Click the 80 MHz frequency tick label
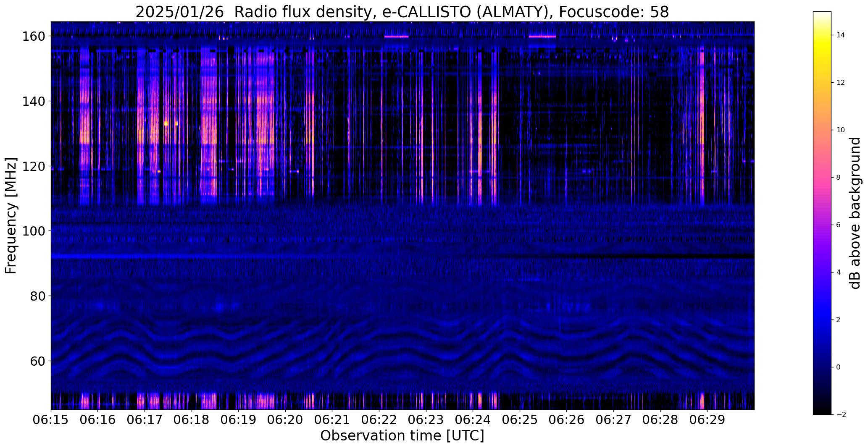The image size is (868, 448). 38,296
